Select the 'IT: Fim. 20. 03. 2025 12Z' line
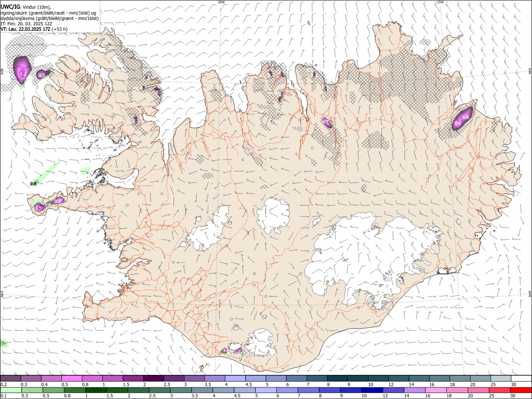Image resolution: width=532 pixels, height=399 pixels. (26, 24)
